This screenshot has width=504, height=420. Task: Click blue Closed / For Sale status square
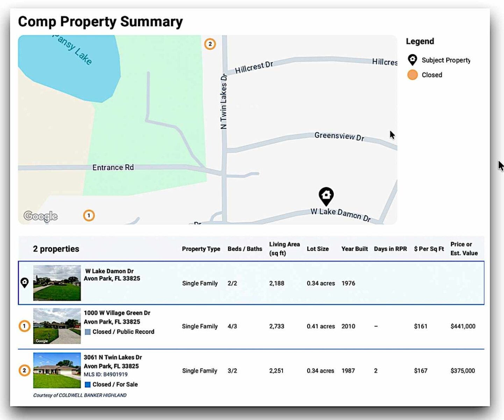point(88,385)
